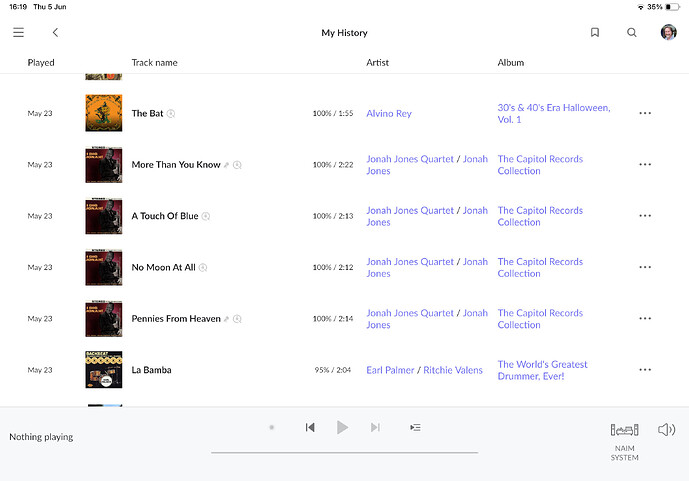Screen dimensions: 689x481
Task: Expand options menu for No Moon At All
Action: [645, 268]
